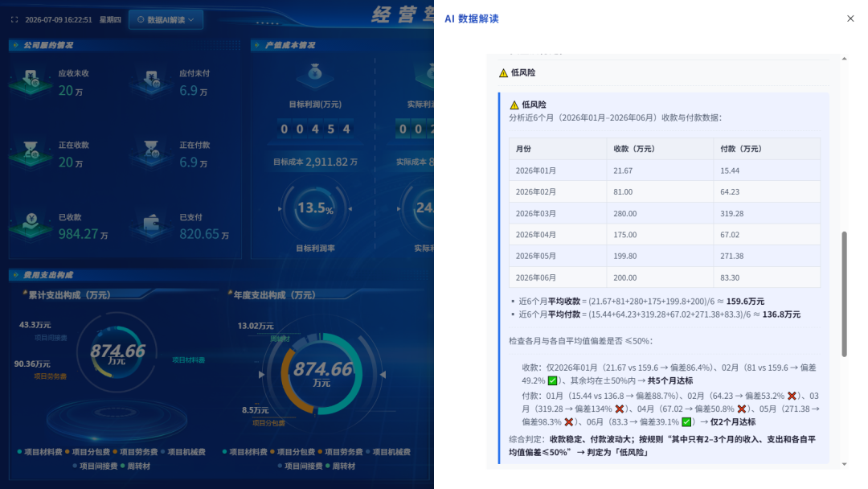Click the 目标利润 counter 00454

click(x=315, y=129)
